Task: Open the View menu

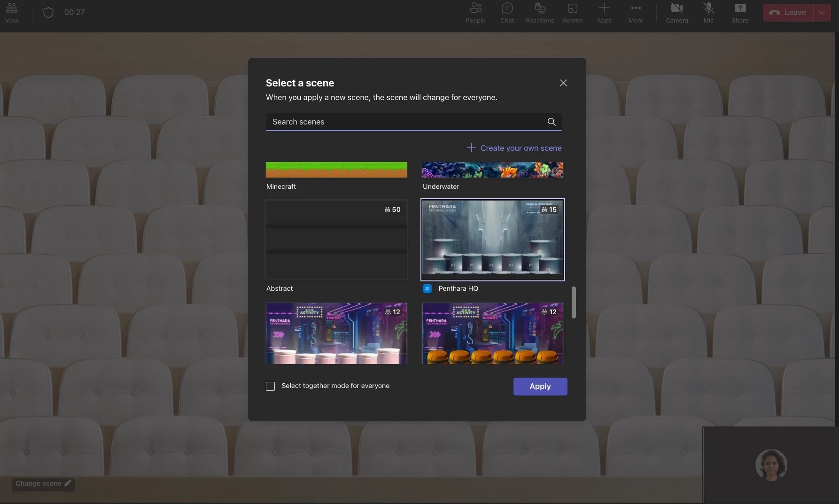Action: pos(12,12)
